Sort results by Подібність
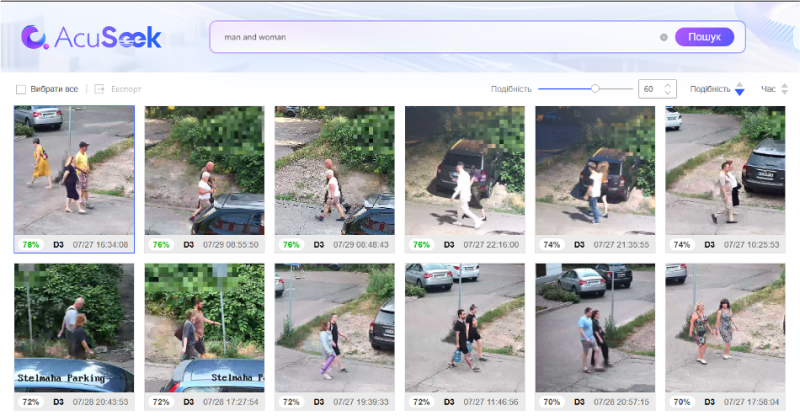The width and height of the screenshot is (800, 416). pyautogui.click(x=710, y=89)
